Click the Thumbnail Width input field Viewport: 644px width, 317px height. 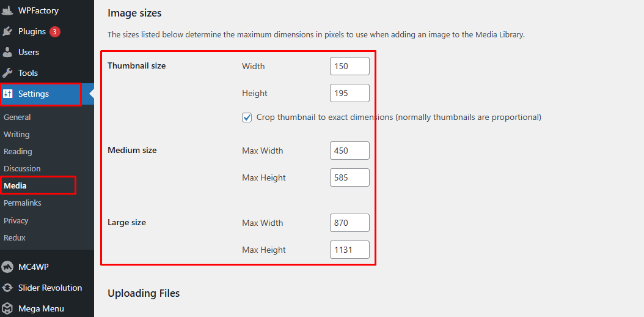(x=349, y=66)
